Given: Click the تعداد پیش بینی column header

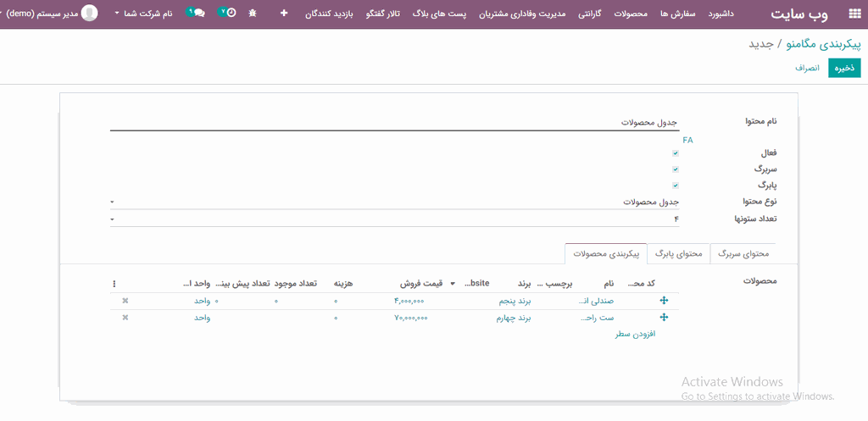Looking at the screenshot, I should point(242,283).
